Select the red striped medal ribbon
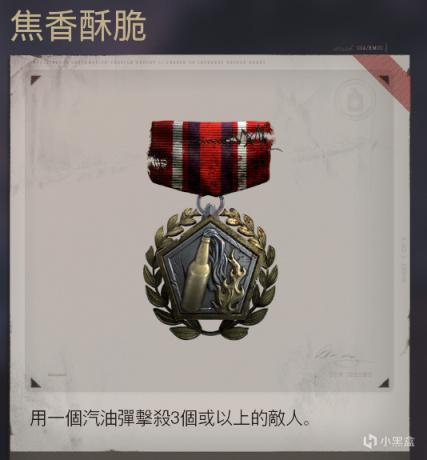The image size is (427, 460). [x=211, y=158]
